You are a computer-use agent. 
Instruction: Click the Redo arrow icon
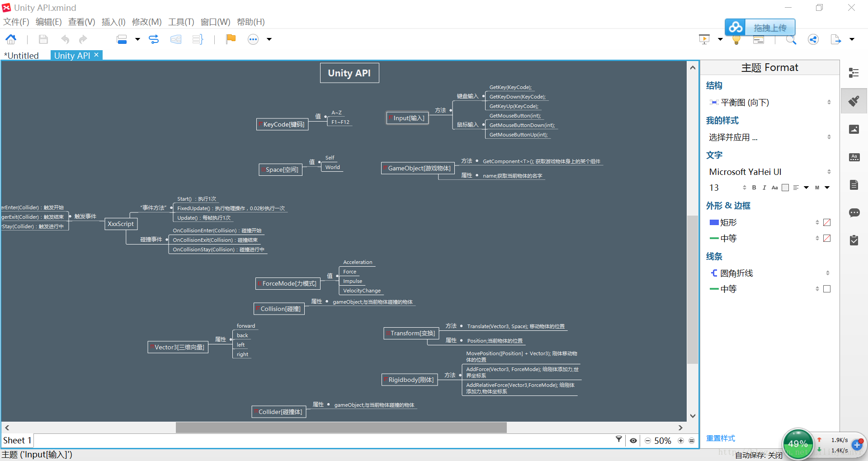83,39
